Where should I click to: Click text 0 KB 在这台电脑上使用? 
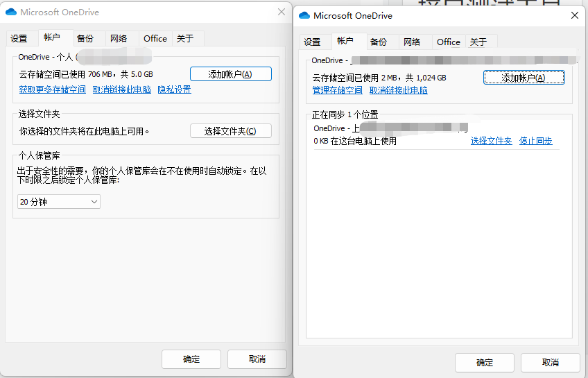coord(355,141)
